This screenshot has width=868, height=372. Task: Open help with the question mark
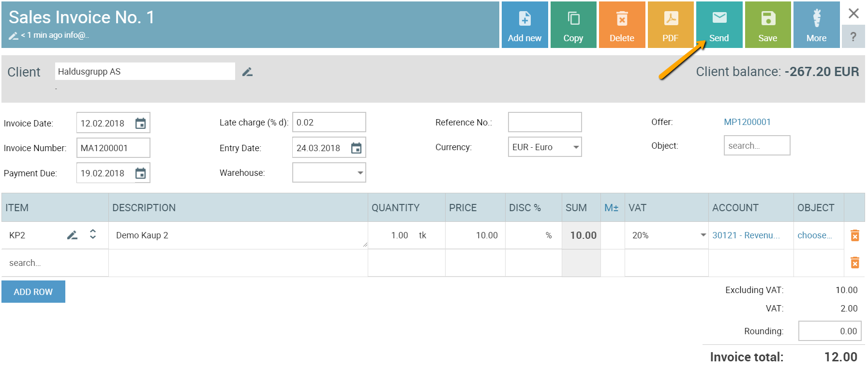coord(853,37)
